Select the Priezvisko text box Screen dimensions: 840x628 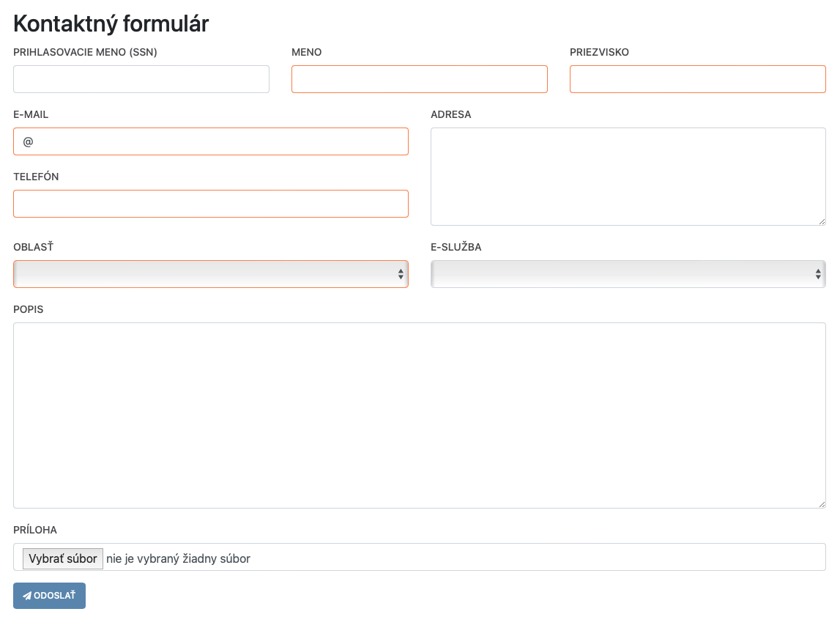click(697, 79)
